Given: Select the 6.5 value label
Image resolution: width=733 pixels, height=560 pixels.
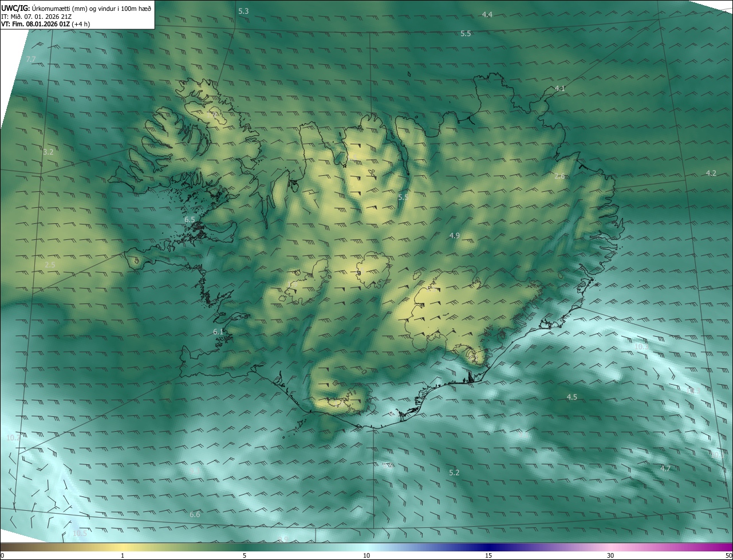Looking at the screenshot, I should point(190,219).
